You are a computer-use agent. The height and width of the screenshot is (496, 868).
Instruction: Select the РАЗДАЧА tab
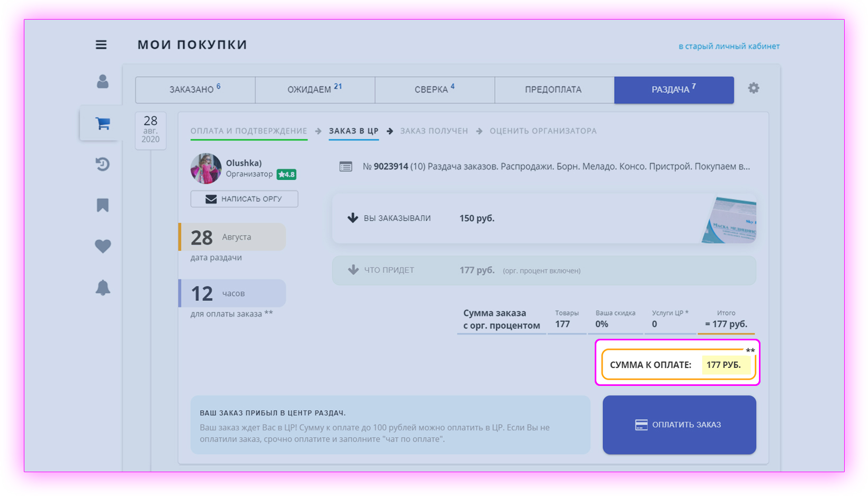pyautogui.click(x=674, y=89)
